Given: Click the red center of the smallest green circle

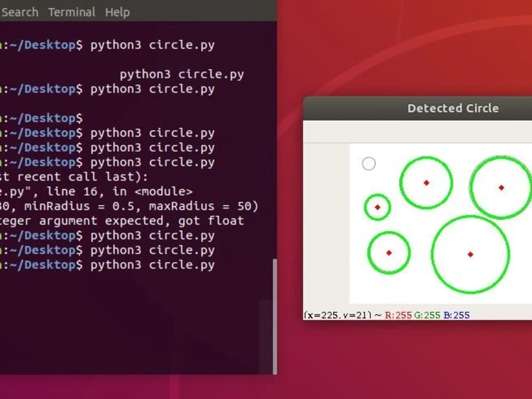Looking at the screenshot, I should [x=378, y=207].
